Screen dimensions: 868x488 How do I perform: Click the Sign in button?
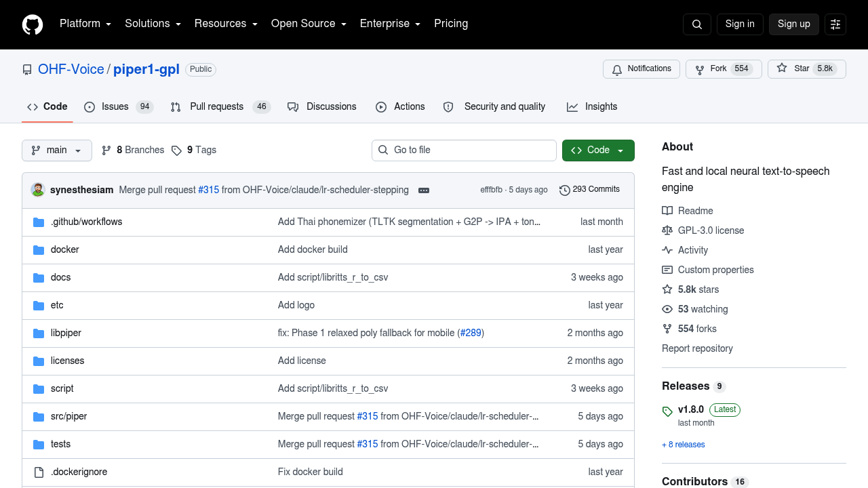(740, 24)
